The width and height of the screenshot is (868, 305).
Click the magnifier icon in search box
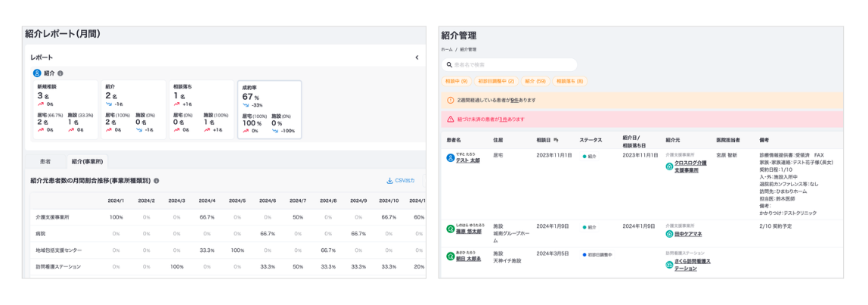coord(449,65)
